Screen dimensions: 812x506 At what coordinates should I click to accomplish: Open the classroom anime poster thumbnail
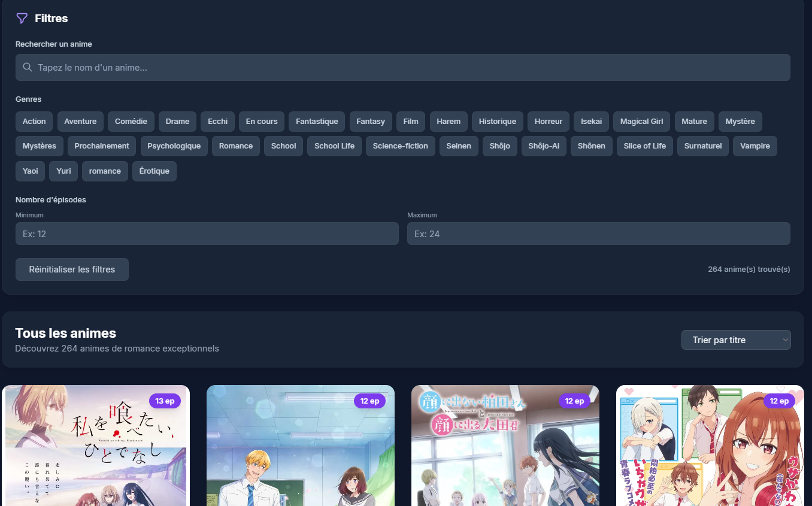click(301, 446)
